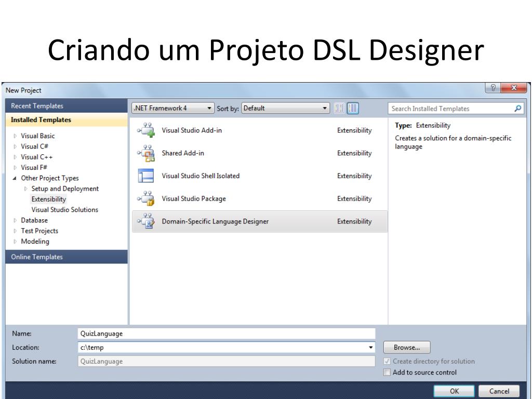Select Extensibility in the templates tree
This screenshot has height=399, width=532.
pos(48,199)
